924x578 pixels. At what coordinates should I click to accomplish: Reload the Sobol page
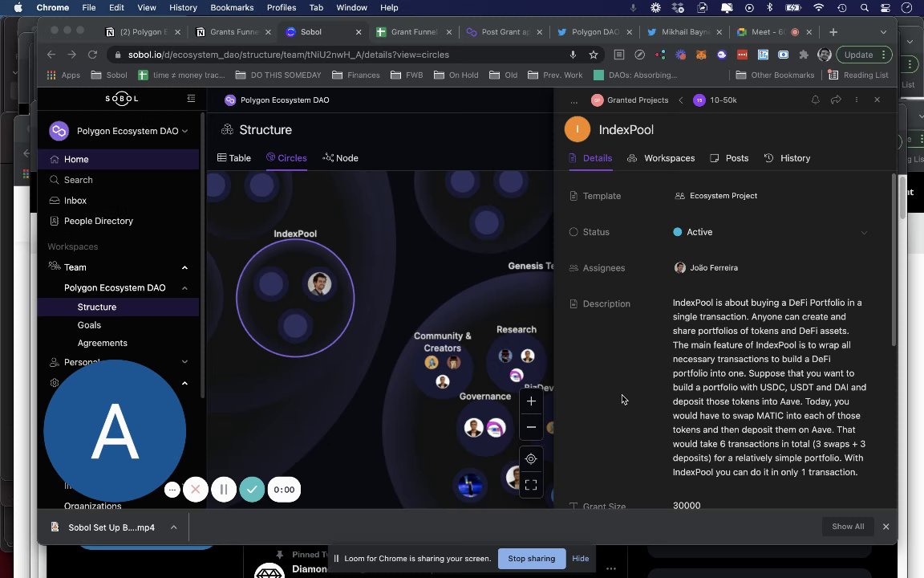click(x=92, y=55)
